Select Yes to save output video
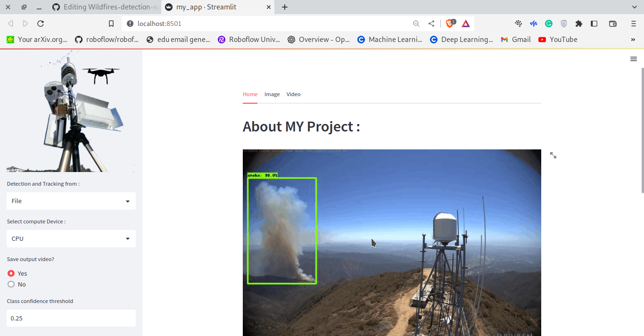The height and width of the screenshot is (336, 644). coord(10,273)
